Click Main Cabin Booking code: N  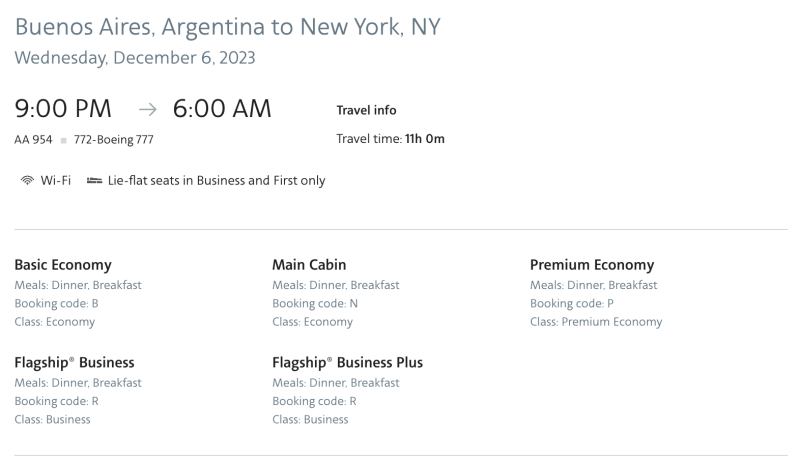(315, 303)
